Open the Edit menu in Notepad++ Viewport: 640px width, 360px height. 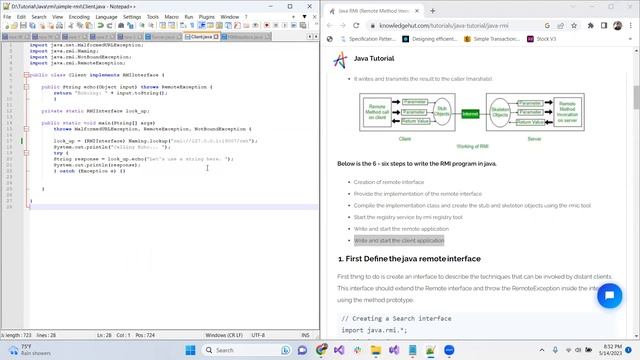tap(21, 17)
